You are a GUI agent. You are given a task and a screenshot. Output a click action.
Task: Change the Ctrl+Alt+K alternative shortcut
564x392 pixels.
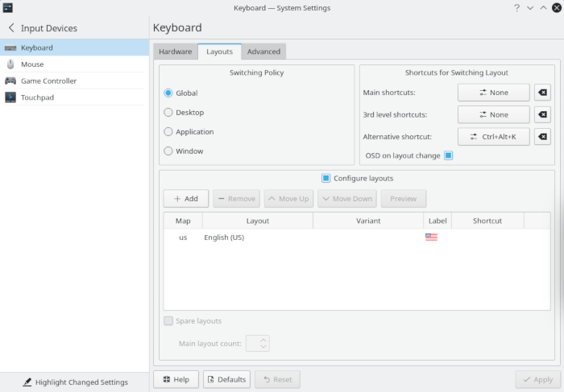pyautogui.click(x=493, y=137)
